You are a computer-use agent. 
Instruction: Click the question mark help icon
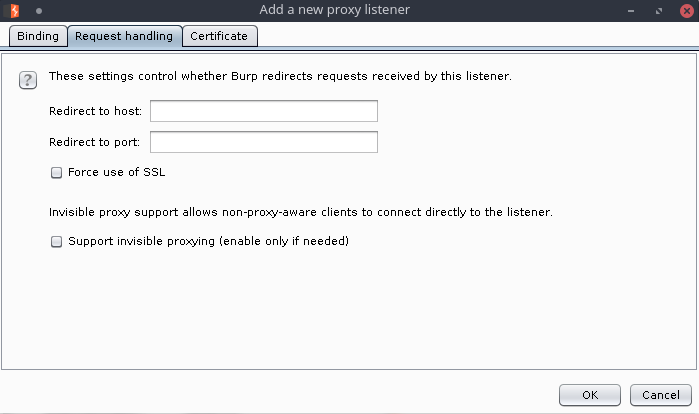point(28,80)
